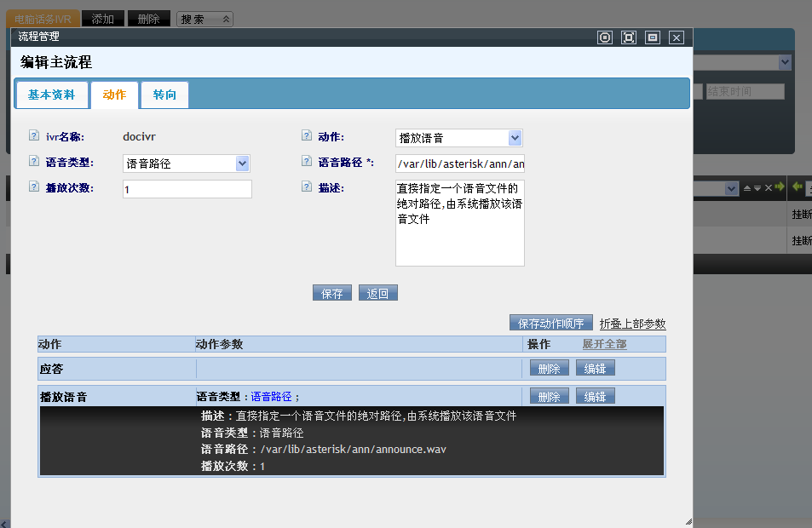Click 删除 for the 应答 action row
Viewport: 812px width, 528px height.
point(550,368)
